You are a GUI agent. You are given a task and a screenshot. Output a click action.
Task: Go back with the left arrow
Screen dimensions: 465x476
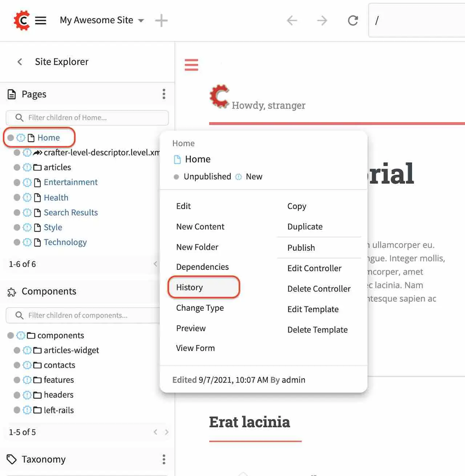tap(292, 20)
